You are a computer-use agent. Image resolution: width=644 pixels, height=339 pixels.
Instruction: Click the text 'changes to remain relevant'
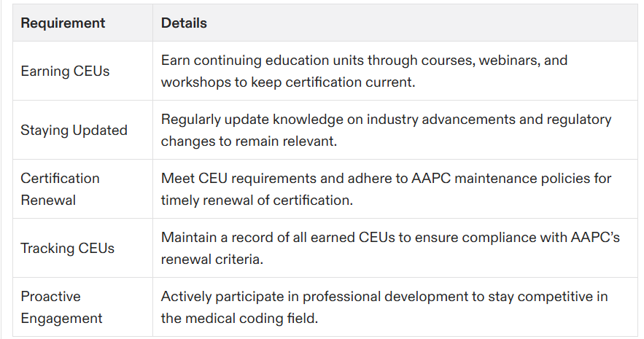(x=248, y=141)
